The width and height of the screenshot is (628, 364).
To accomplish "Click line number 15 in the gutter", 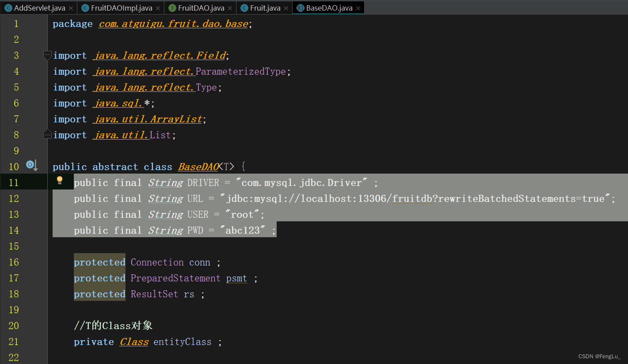I will tap(14, 246).
